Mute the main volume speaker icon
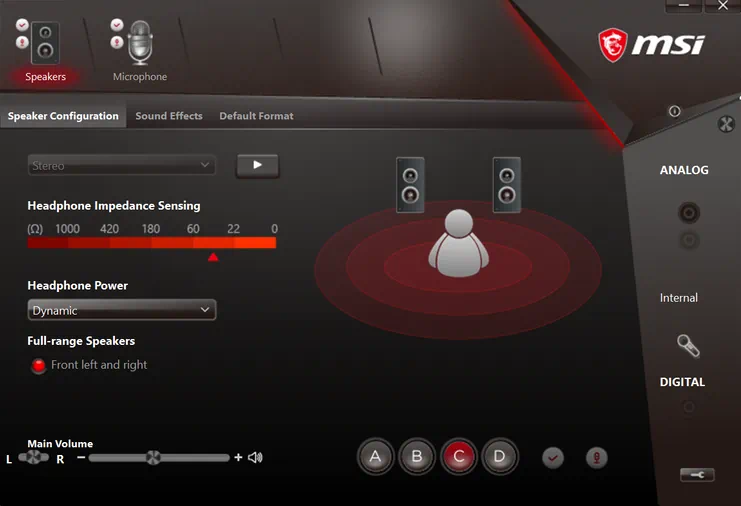 click(x=255, y=457)
